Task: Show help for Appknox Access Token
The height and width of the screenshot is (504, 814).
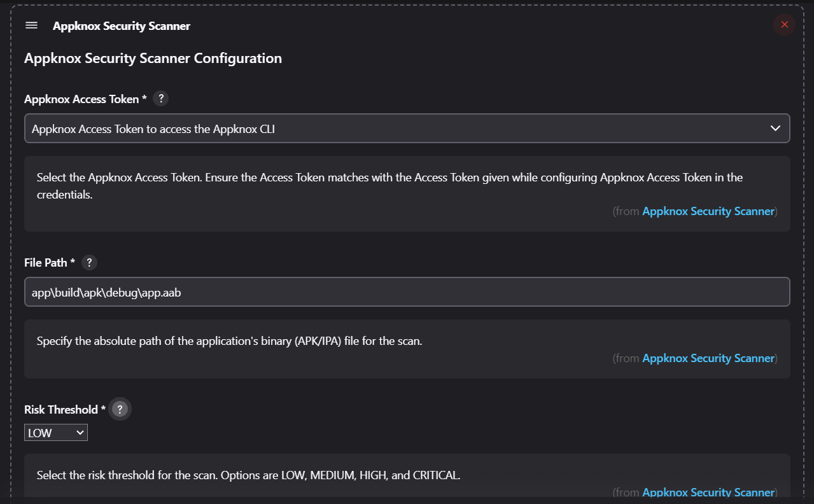Action: tap(162, 99)
